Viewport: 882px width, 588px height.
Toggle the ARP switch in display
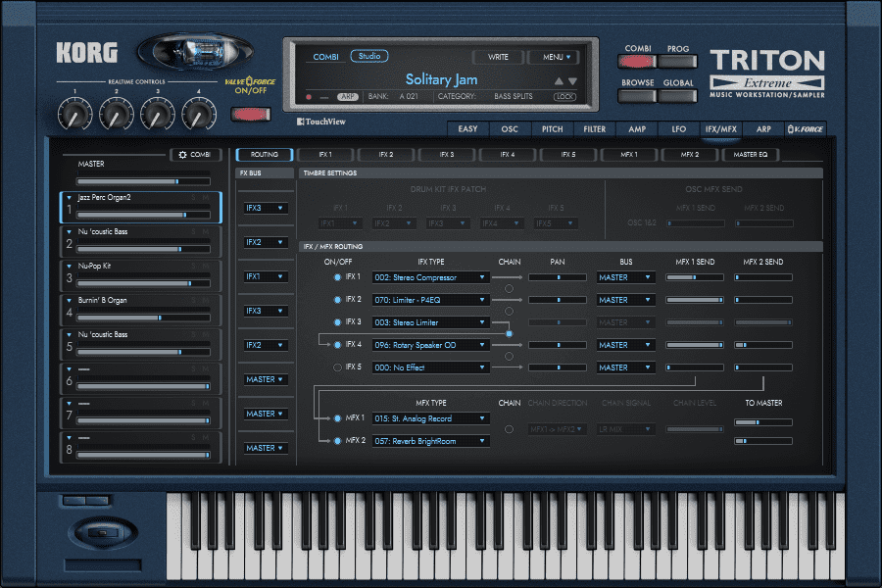pos(348,97)
